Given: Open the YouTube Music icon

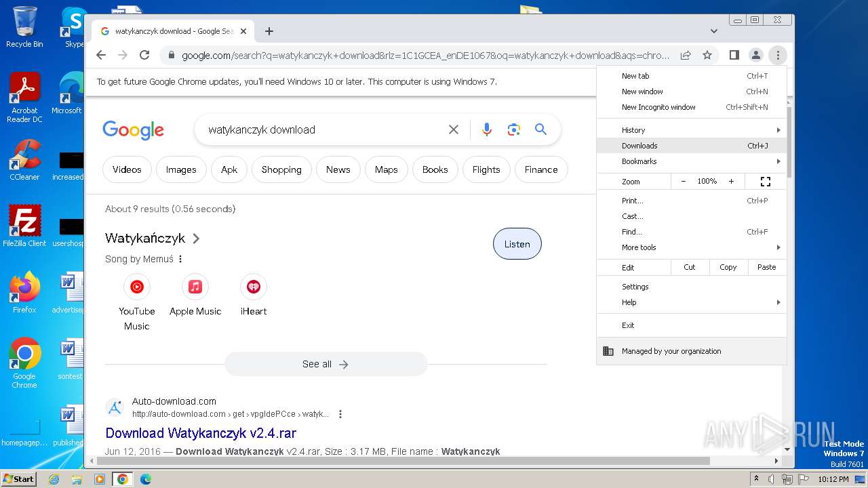Looking at the screenshot, I should (x=137, y=287).
